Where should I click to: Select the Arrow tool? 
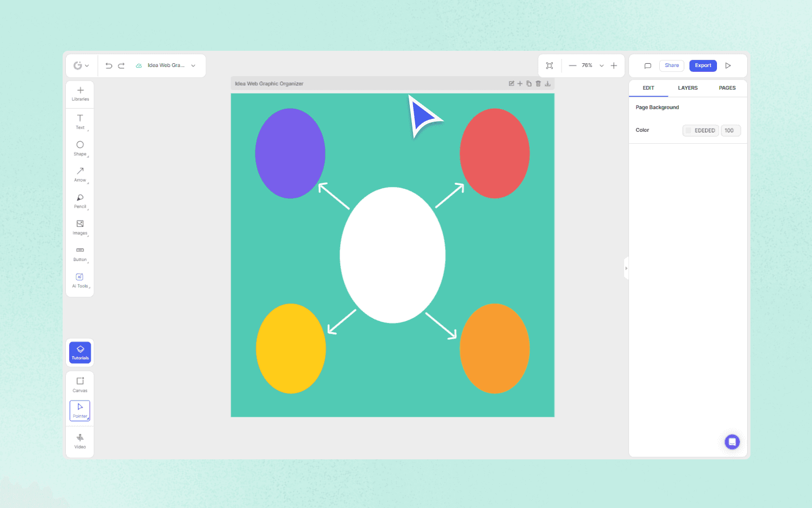(80, 175)
